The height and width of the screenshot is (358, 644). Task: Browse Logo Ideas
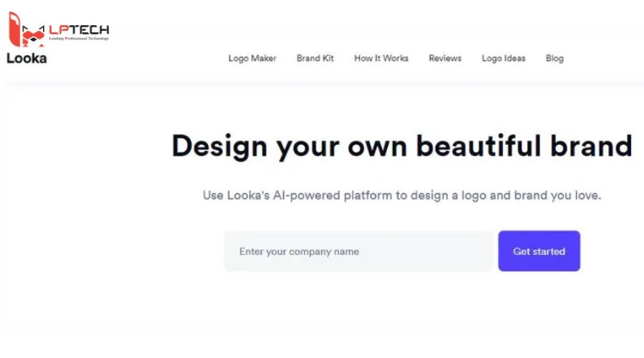coord(504,59)
